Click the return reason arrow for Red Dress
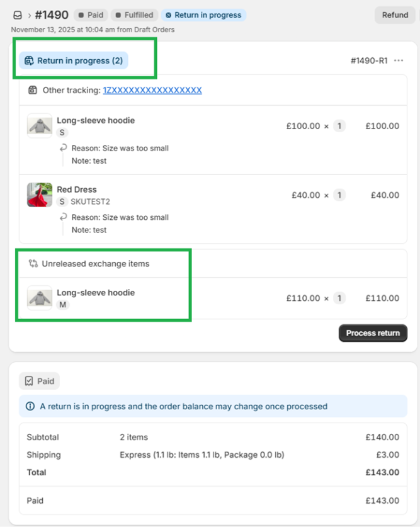Screen dimensions: 420x527 coord(63,217)
